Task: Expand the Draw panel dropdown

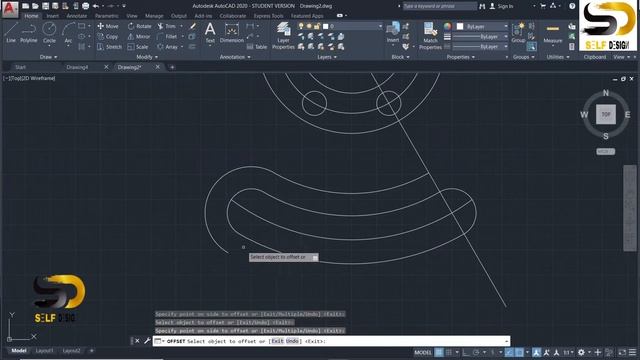Action: click(x=49, y=57)
